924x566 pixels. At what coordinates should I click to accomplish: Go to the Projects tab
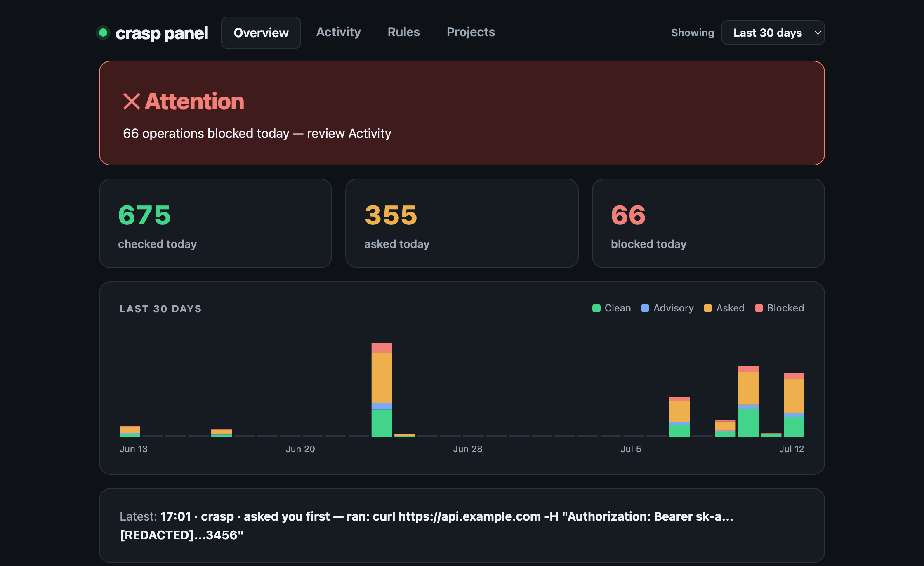(x=471, y=32)
